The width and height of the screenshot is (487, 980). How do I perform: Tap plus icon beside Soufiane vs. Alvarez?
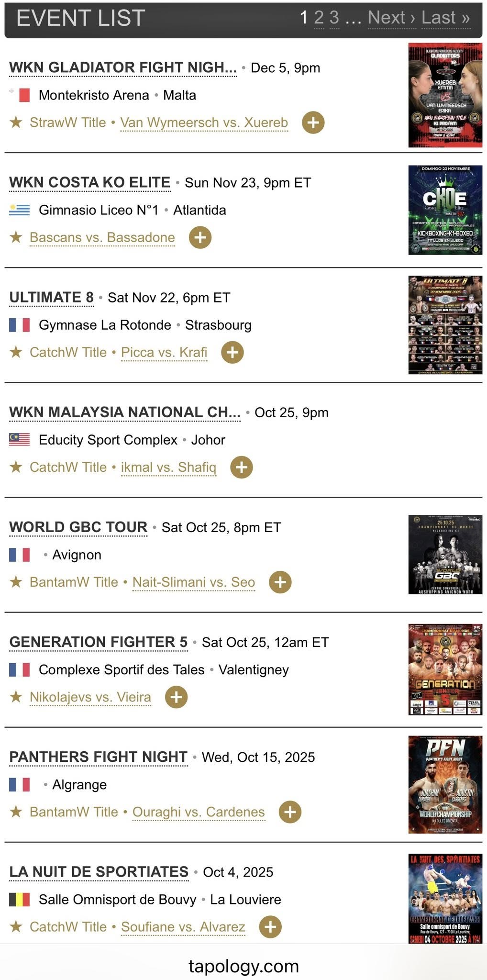(270, 926)
